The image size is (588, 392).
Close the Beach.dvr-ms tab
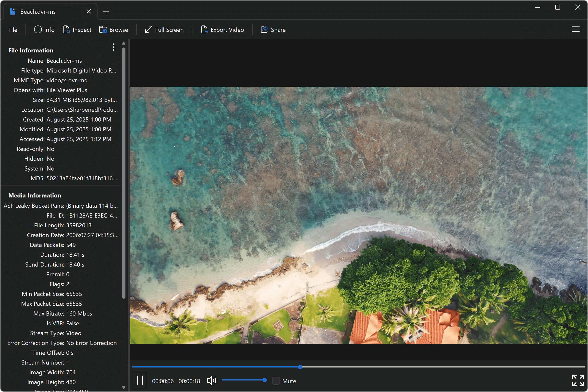(88, 11)
